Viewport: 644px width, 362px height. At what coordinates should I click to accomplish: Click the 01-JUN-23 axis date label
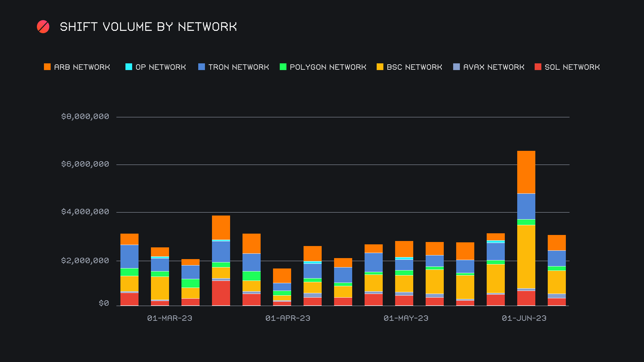pos(524,318)
